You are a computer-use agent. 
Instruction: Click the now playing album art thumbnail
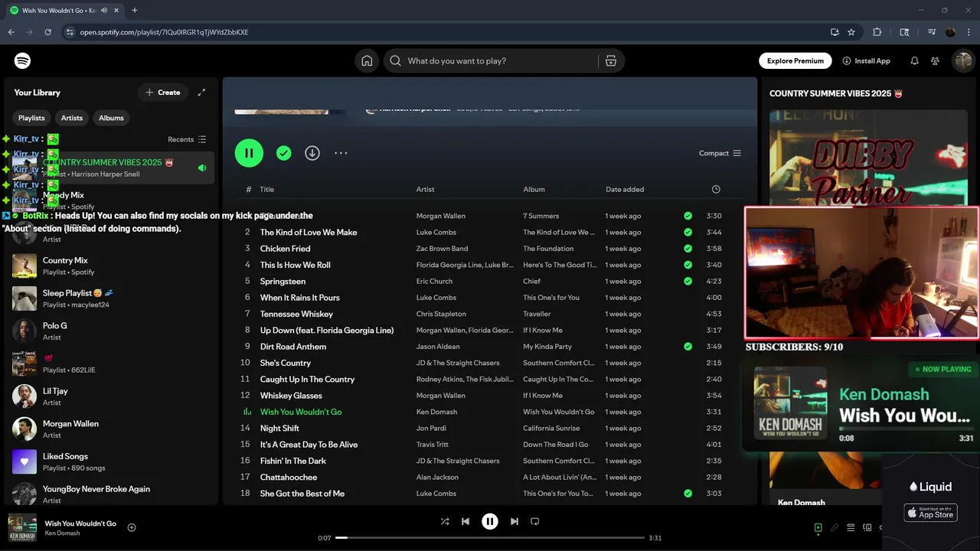click(x=22, y=527)
